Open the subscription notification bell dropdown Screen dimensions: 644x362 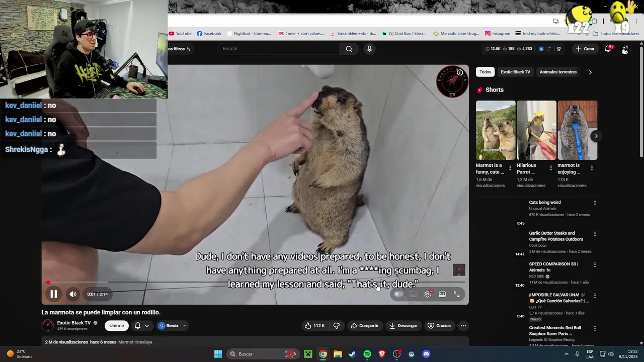tap(142, 326)
